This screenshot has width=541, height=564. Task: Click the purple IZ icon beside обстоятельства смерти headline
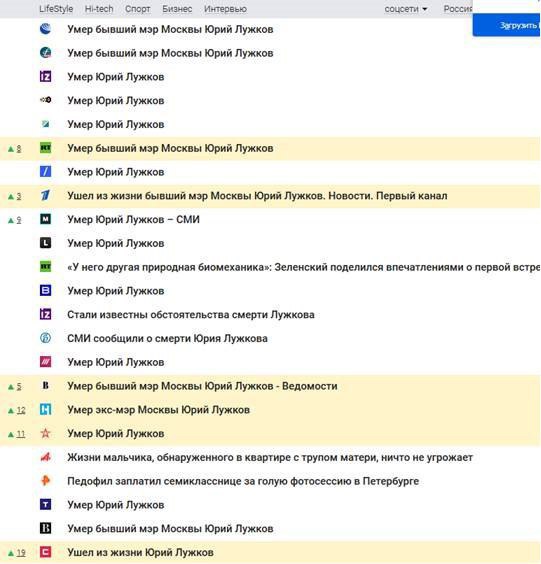45,314
